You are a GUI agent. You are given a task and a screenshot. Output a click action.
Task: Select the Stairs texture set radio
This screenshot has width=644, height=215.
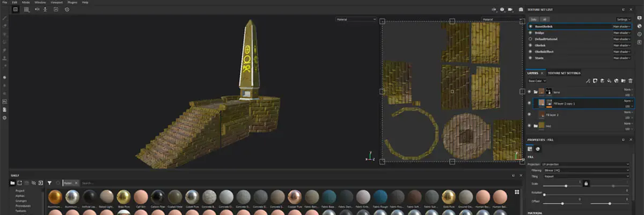530,58
